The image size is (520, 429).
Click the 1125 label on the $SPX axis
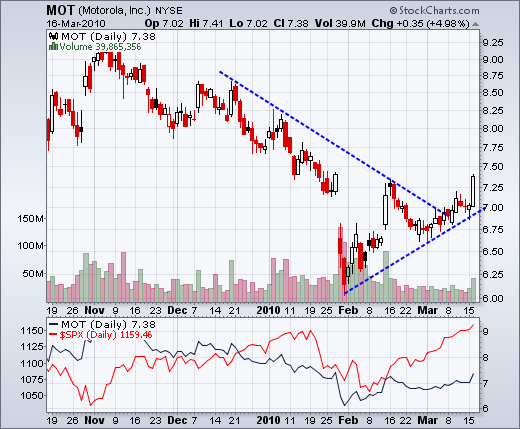tap(32, 347)
